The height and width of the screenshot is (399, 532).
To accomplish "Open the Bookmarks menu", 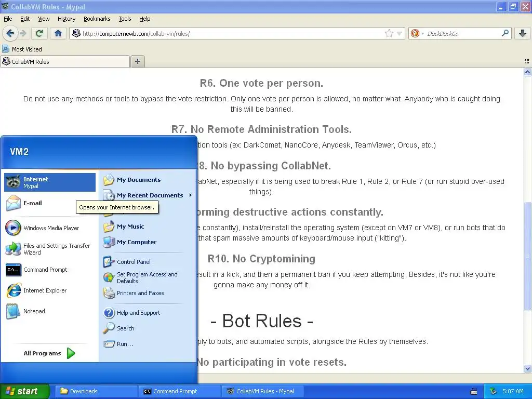I will pos(97,19).
